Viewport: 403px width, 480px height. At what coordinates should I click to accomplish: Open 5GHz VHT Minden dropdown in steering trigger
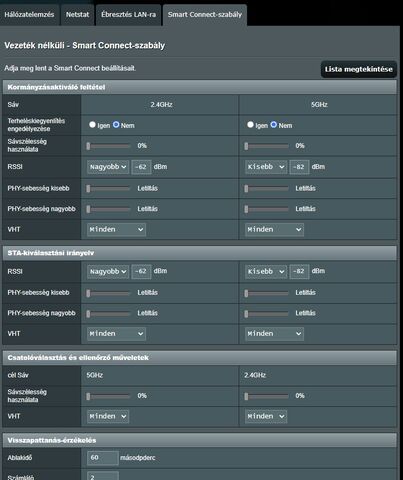coord(274,229)
